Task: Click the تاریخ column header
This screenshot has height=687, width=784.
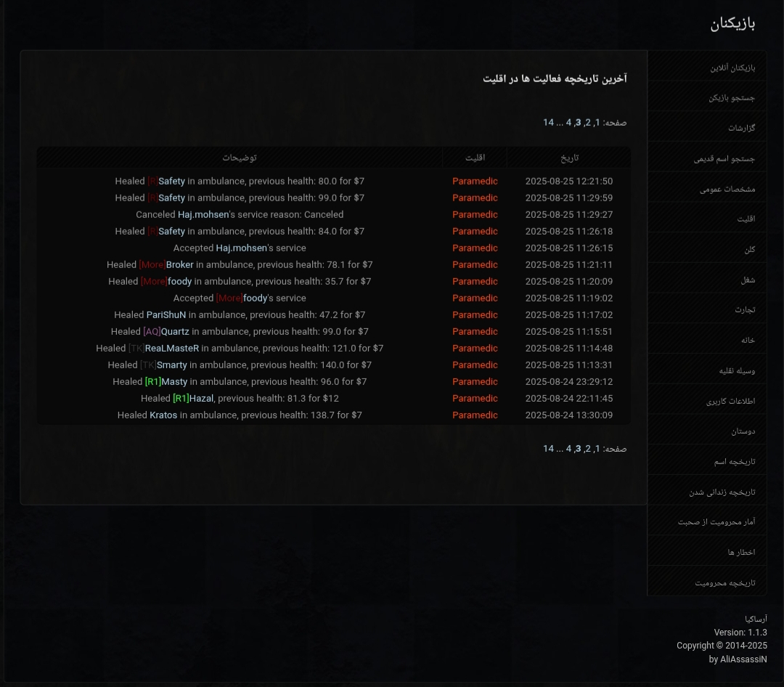Action: point(569,158)
